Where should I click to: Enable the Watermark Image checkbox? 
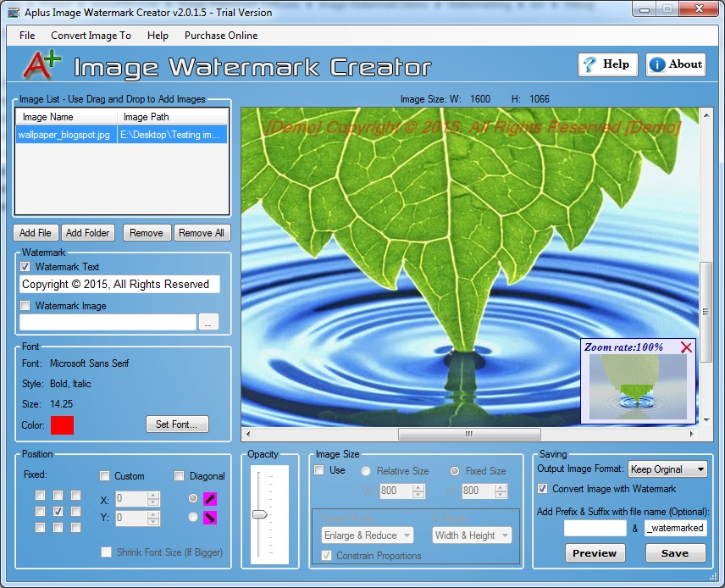click(x=25, y=306)
